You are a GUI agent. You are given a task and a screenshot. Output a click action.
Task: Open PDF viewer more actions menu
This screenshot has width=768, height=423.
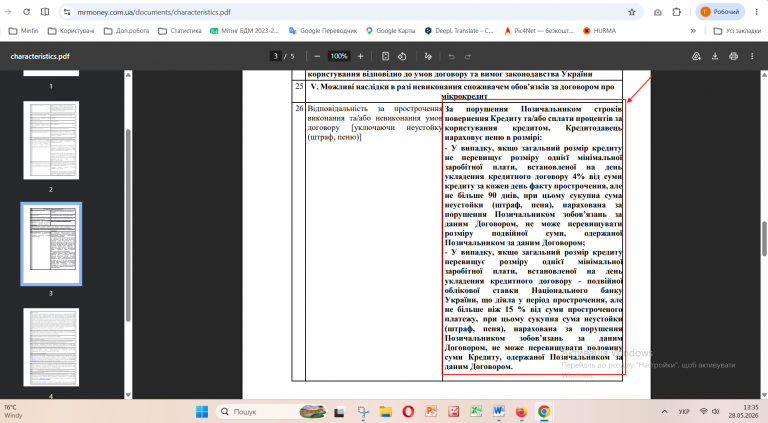(x=752, y=56)
